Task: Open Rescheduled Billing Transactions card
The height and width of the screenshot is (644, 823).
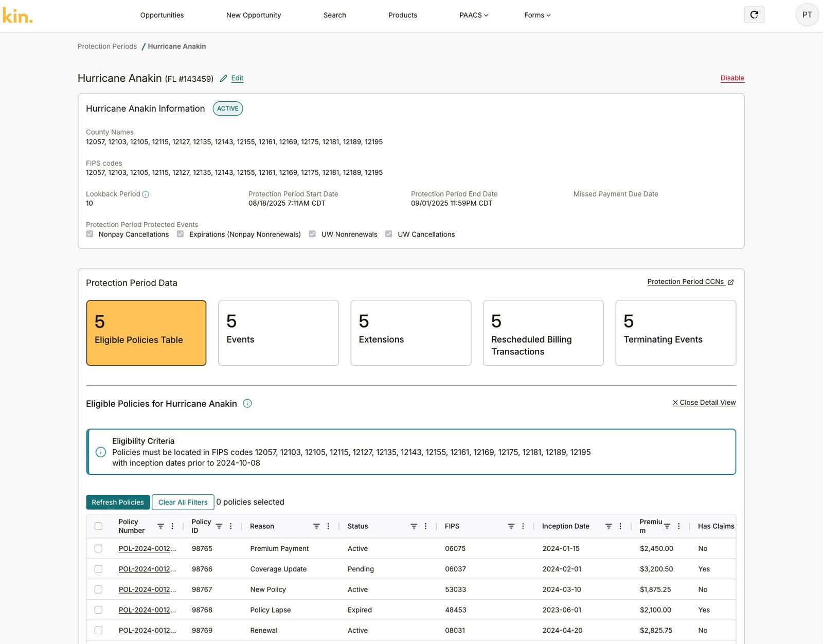Action: coord(543,333)
